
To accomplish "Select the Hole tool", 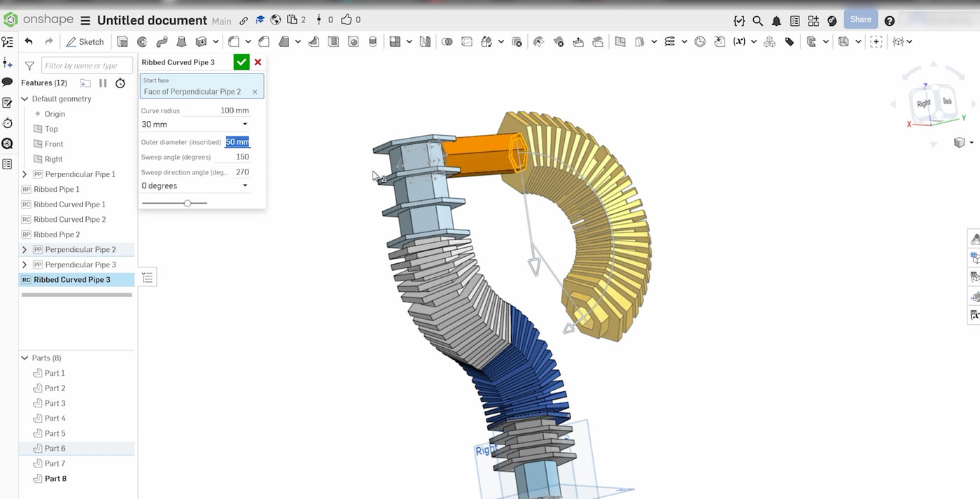I will [x=353, y=41].
